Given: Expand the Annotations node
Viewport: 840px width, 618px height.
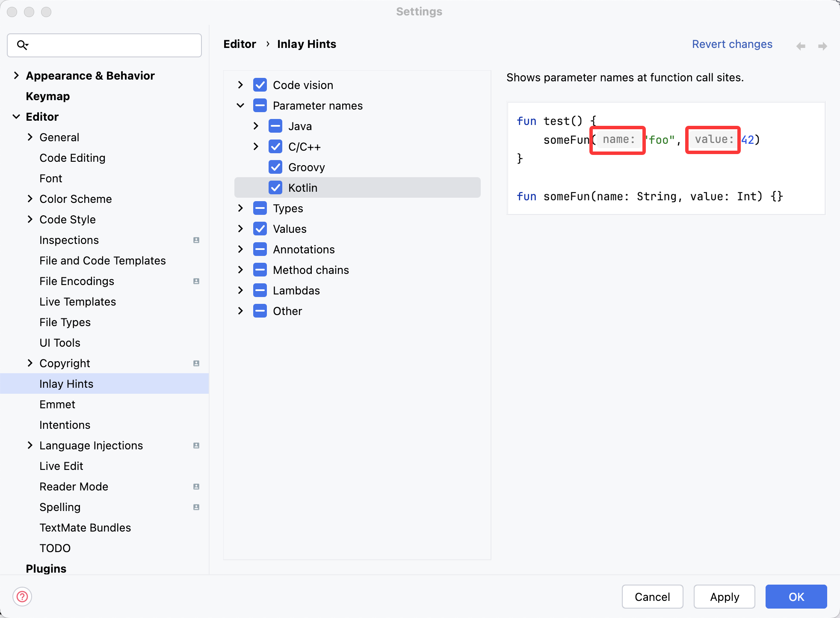Looking at the screenshot, I should (x=240, y=249).
